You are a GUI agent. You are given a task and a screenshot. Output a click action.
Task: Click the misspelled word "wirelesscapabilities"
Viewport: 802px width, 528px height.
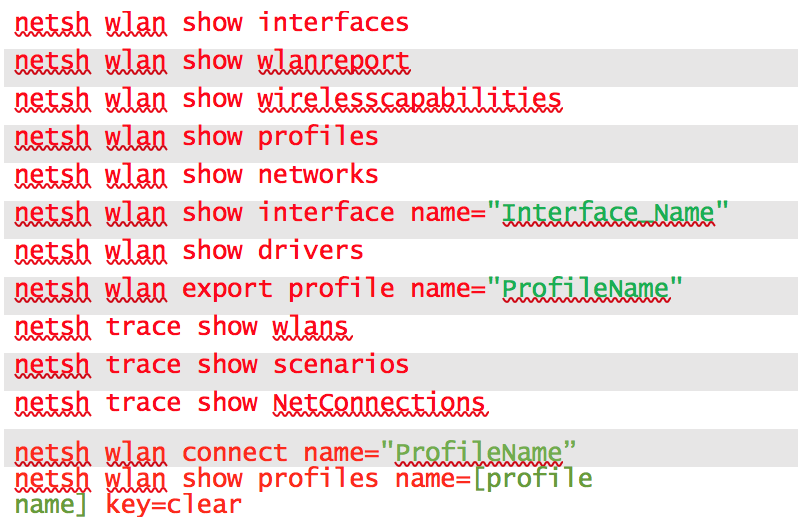(x=409, y=99)
